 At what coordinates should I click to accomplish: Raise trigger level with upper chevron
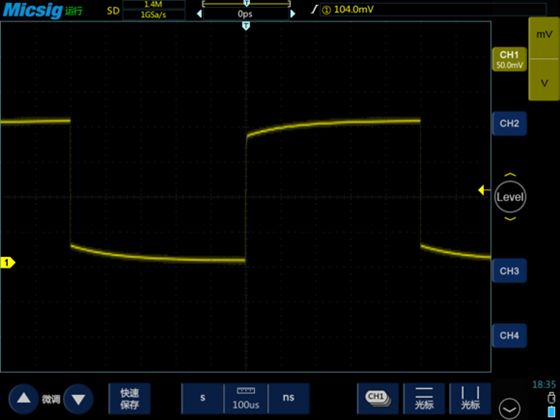point(510,175)
